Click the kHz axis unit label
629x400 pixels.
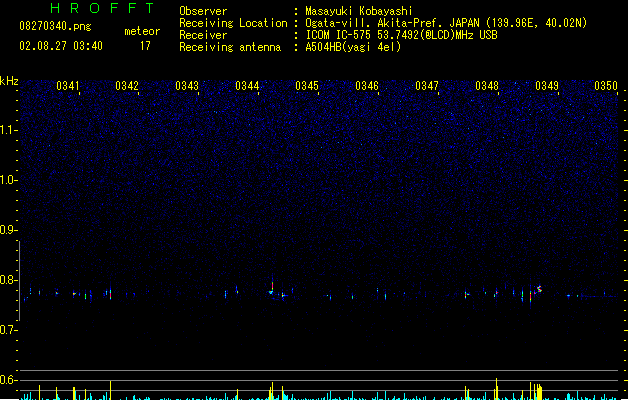pyautogui.click(x=9, y=81)
